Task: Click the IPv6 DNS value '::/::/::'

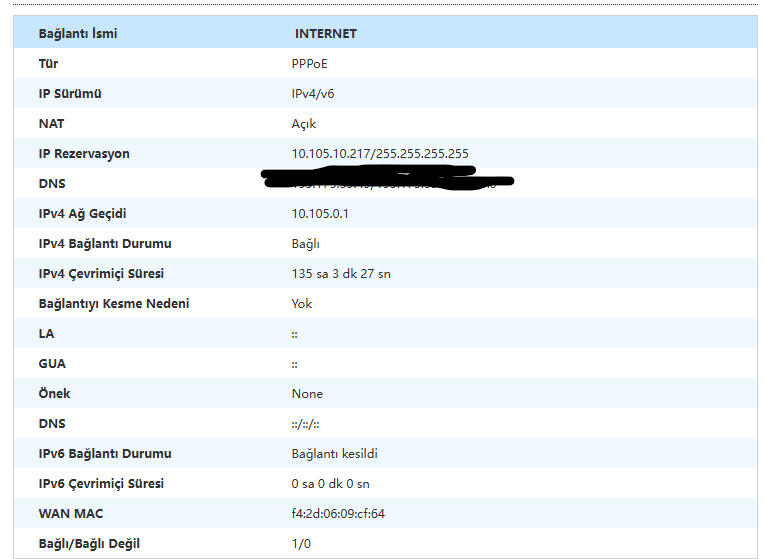Action: tap(305, 424)
